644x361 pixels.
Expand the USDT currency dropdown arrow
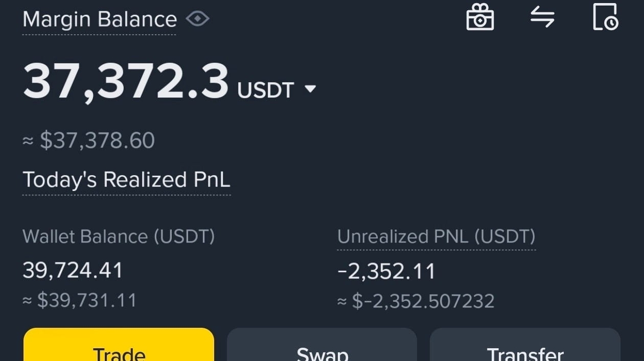pyautogui.click(x=310, y=89)
